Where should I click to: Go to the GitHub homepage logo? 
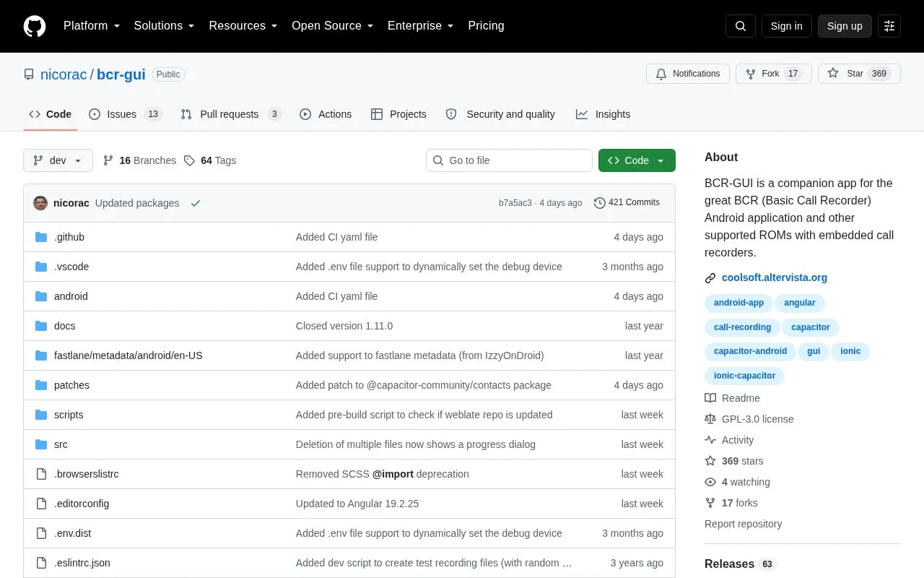(x=35, y=26)
